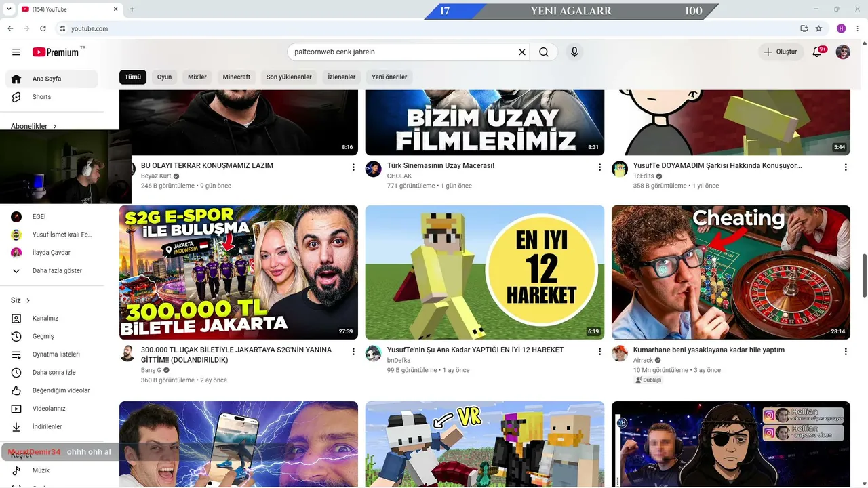Select the Tümü filter chip
The image size is (868, 488).
coord(133,77)
